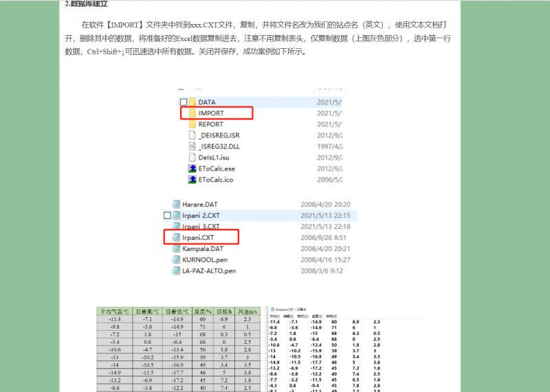Click the 2.数据库建立 section heading

[x=86, y=4]
